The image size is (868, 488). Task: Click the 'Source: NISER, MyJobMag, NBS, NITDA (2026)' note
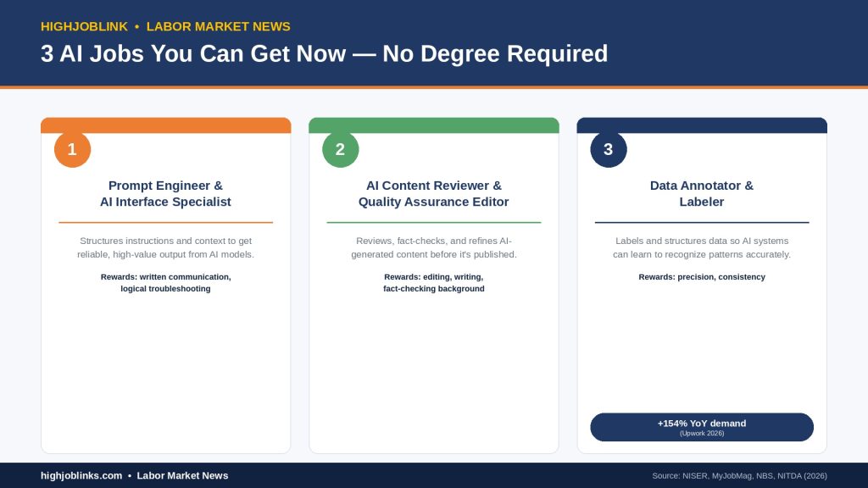click(x=739, y=476)
